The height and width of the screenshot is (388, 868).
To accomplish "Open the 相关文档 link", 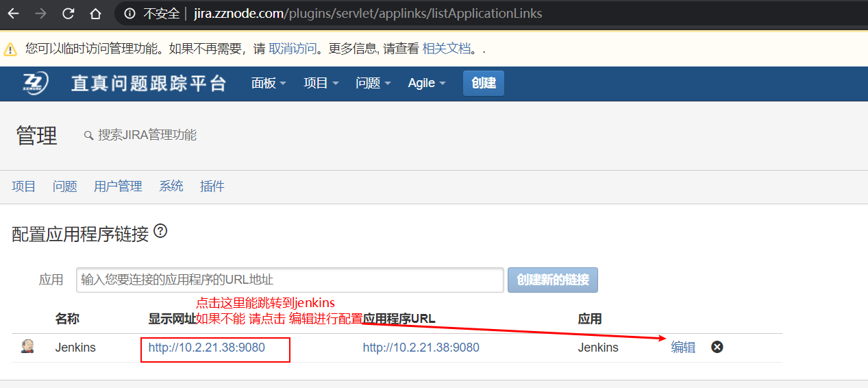I will tap(447, 49).
